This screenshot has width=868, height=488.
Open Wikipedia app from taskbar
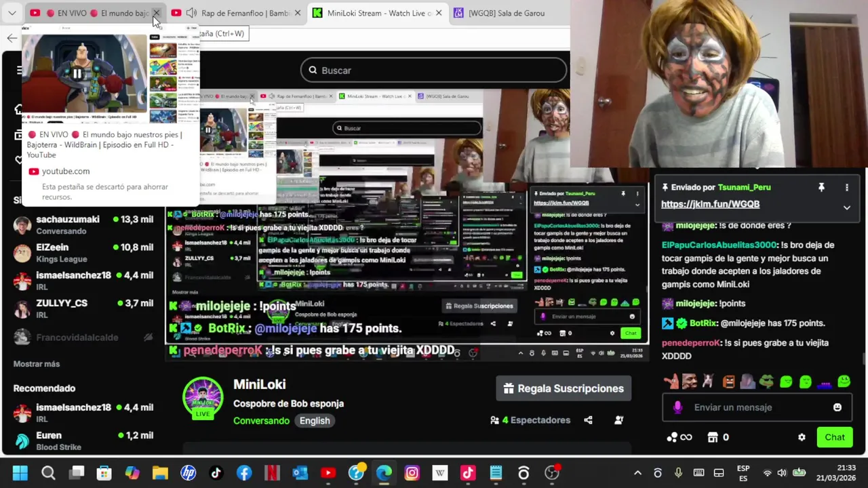tap(440, 473)
